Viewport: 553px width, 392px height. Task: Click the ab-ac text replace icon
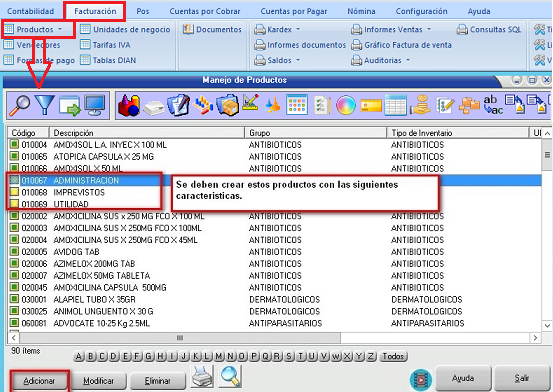[493, 105]
